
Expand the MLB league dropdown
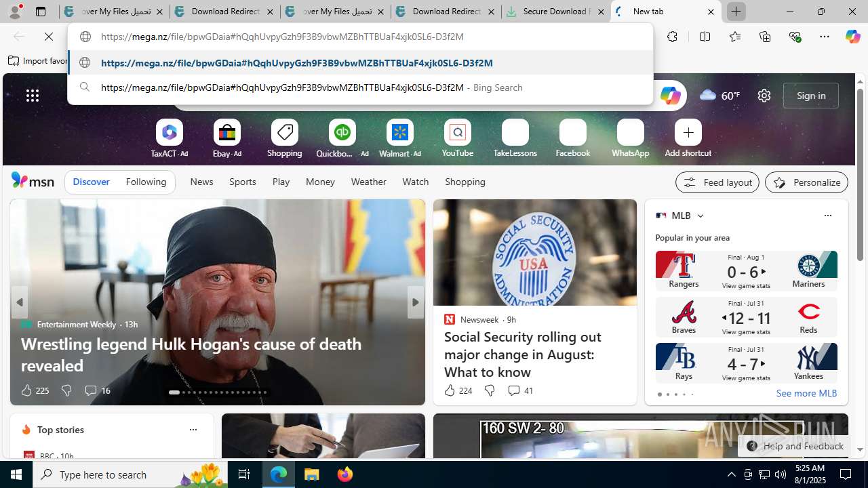point(701,216)
